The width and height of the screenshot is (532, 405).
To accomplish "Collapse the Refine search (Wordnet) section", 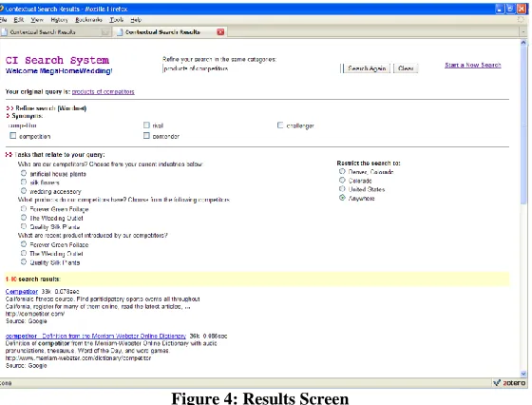I will [9, 108].
